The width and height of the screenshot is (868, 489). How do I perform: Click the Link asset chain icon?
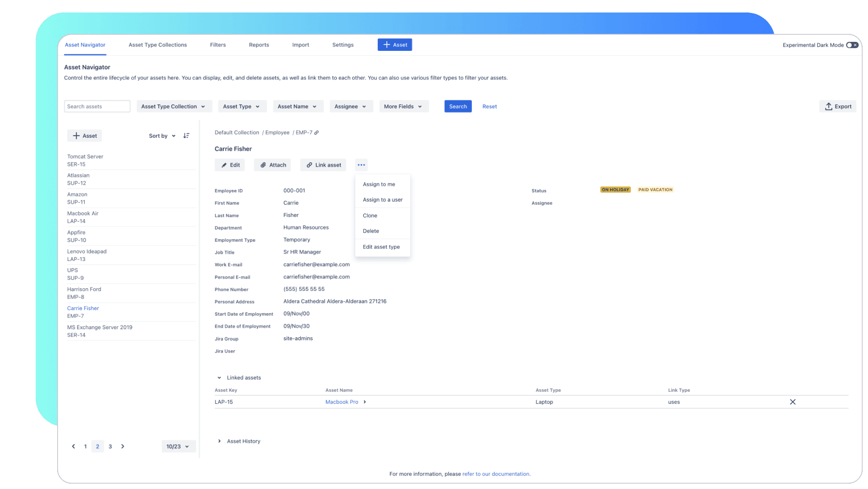[309, 165]
